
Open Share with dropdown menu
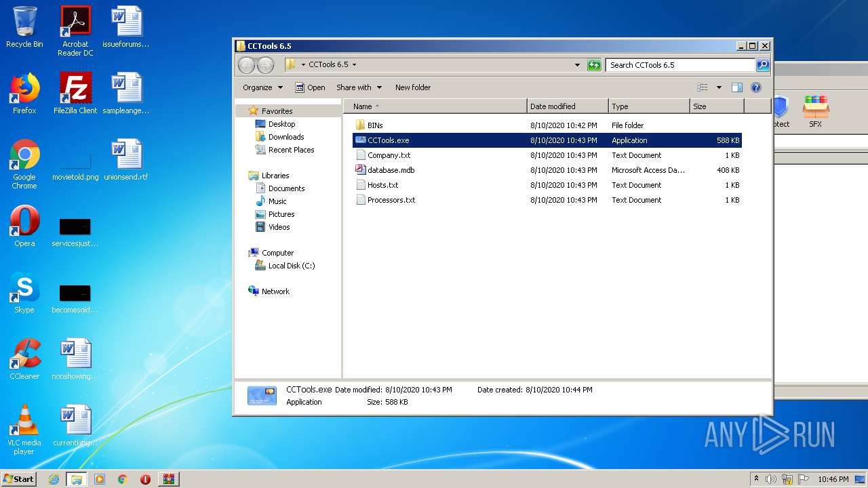(359, 87)
